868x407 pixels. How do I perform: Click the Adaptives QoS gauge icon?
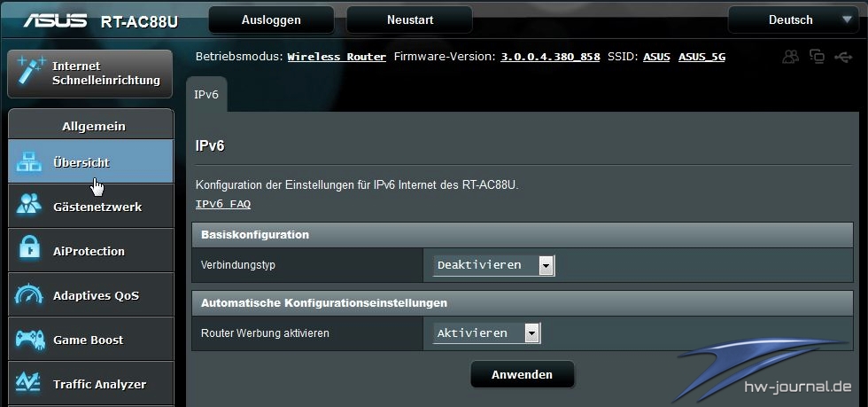[x=28, y=294]
